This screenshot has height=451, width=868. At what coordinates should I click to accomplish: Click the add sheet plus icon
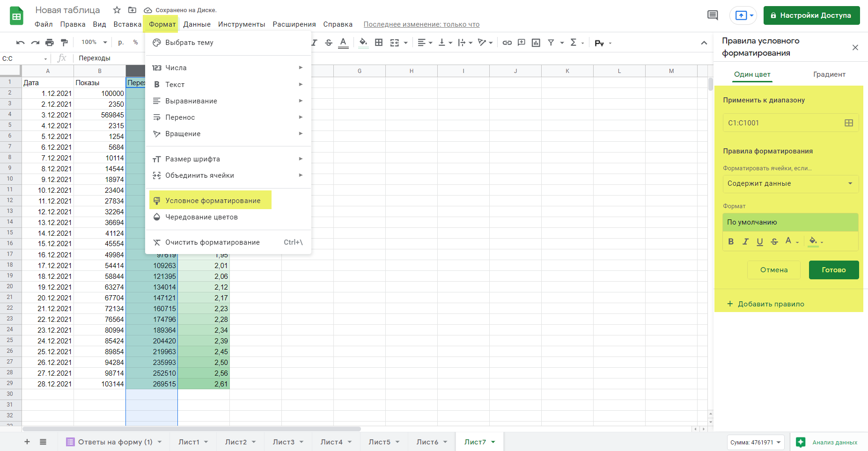(x=27, y=442)
